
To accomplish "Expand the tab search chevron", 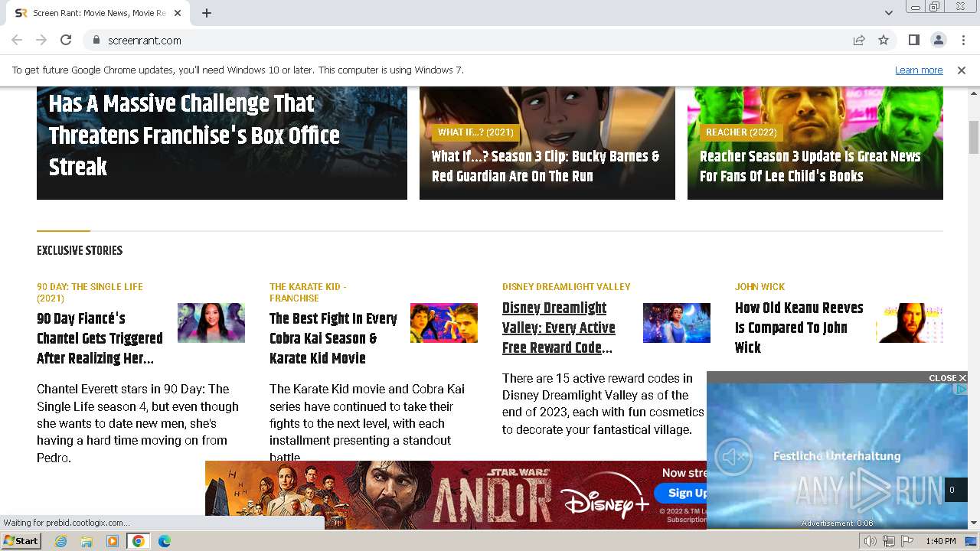I will 888,13.
